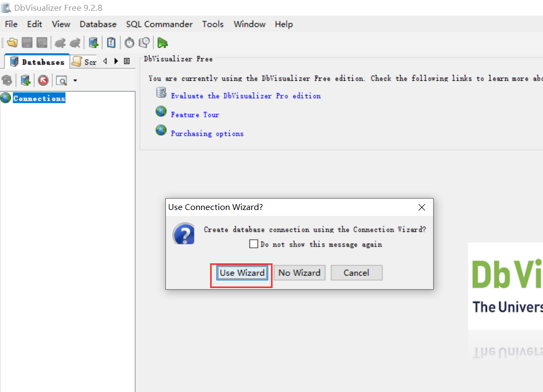The image size is (543, 392).
Task: Create a connection from the Databases panel toolbar
Action: pyautogui.click(x=25, y=80)
